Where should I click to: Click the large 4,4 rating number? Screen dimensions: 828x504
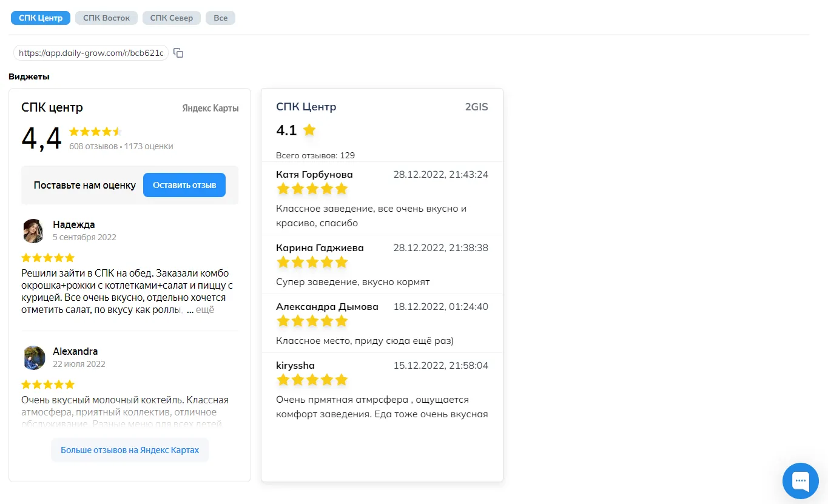coord(42,139)
